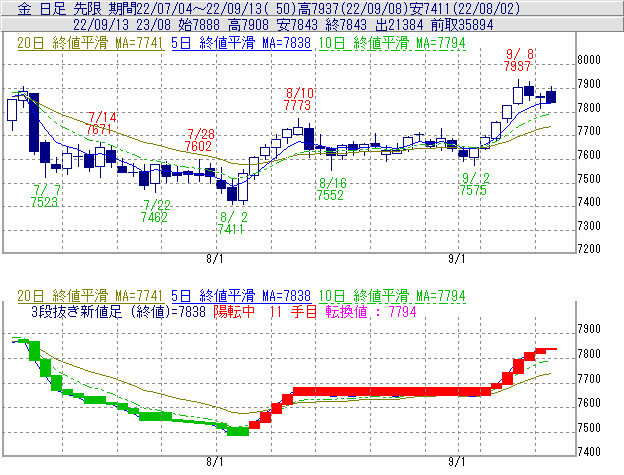The height and width of the screenshot is (475, 624).
Task: Click the 11 手目 count label
Action: click(293, 311)
